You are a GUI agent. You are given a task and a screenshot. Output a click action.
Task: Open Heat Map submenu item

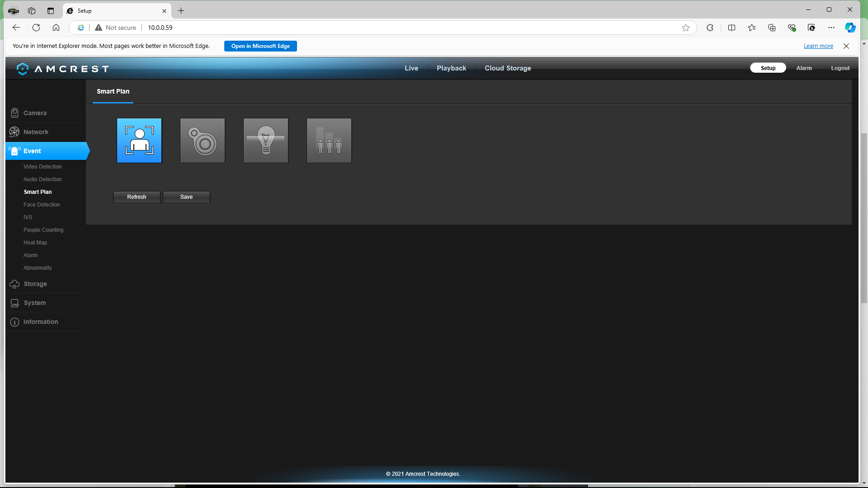[x=35, y=243]
